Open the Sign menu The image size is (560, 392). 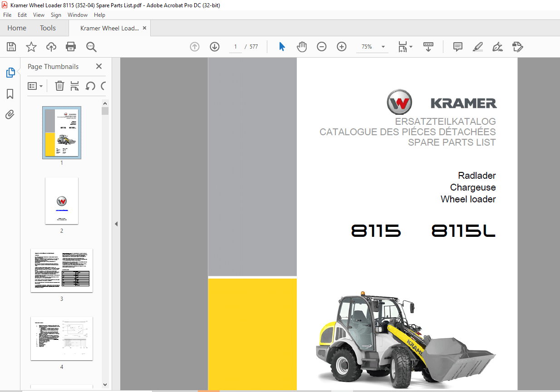(x=56, y=15)
